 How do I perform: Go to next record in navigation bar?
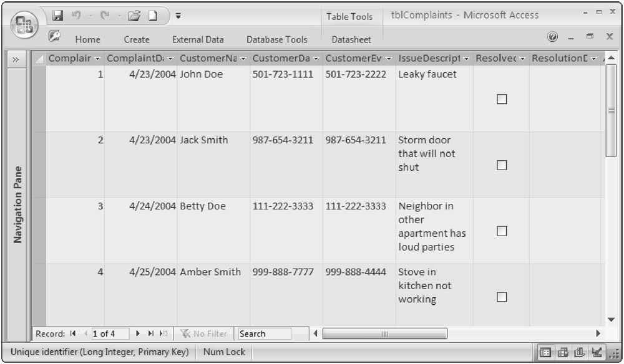click(x=138, y=334)
